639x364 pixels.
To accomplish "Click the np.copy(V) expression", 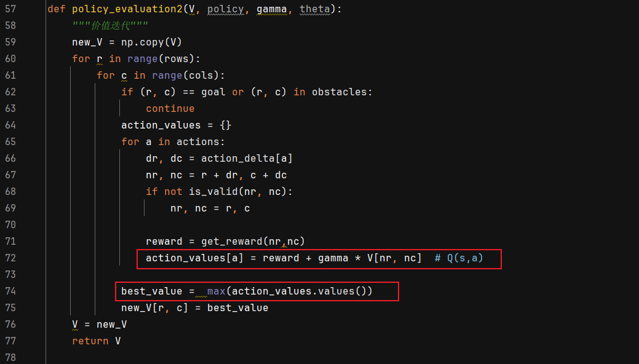I will (151, 42).
